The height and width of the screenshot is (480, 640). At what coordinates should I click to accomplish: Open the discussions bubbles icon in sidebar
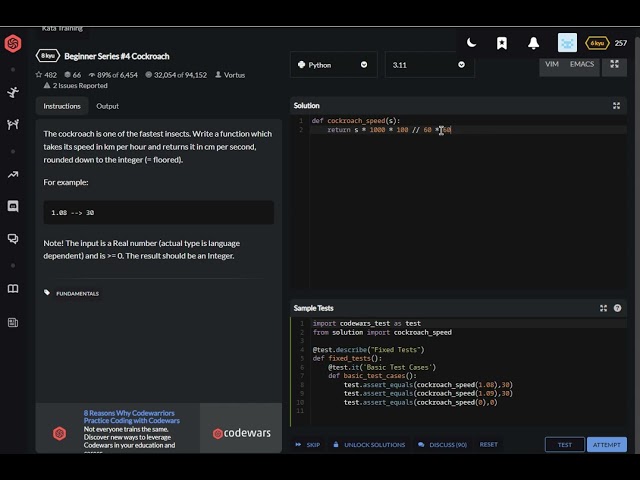(x=13, y=239)
